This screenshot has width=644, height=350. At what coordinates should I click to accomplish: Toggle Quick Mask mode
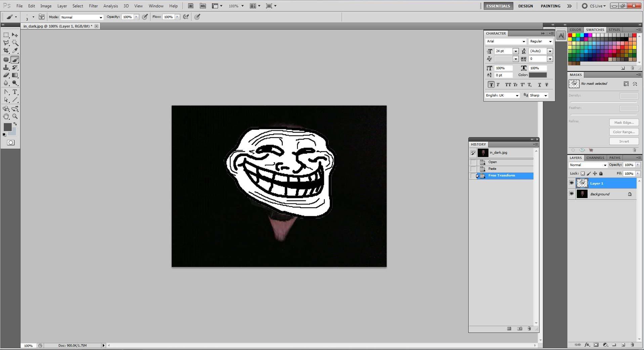tap(11, 143)
